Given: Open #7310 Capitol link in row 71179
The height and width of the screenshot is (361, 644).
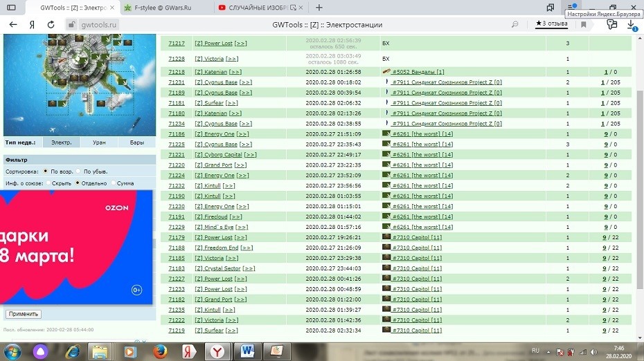Looking at the screenshot, I should (x=417, y=237).
